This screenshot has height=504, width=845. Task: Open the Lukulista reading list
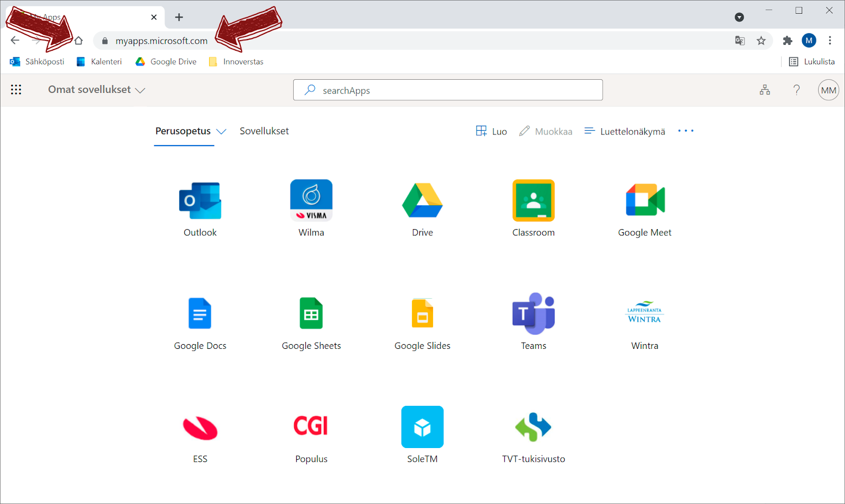tap(812, 62)
